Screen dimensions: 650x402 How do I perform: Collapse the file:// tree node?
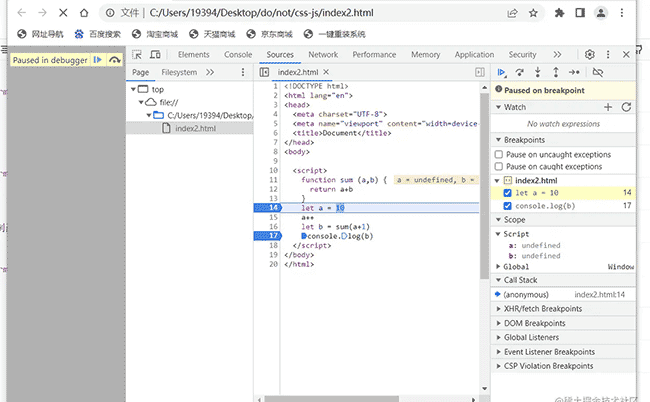pos(141,102)
